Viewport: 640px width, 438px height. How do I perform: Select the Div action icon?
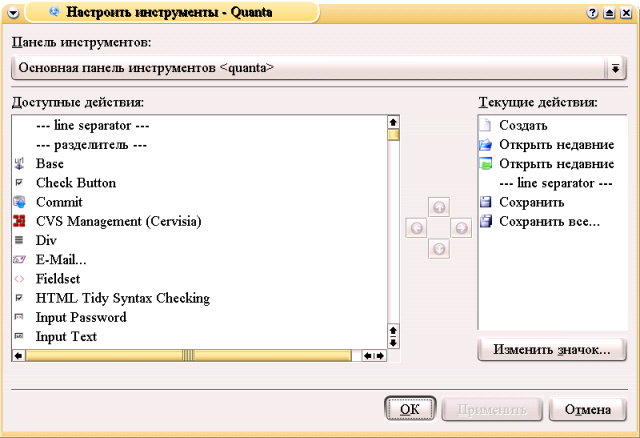[19, 240]
